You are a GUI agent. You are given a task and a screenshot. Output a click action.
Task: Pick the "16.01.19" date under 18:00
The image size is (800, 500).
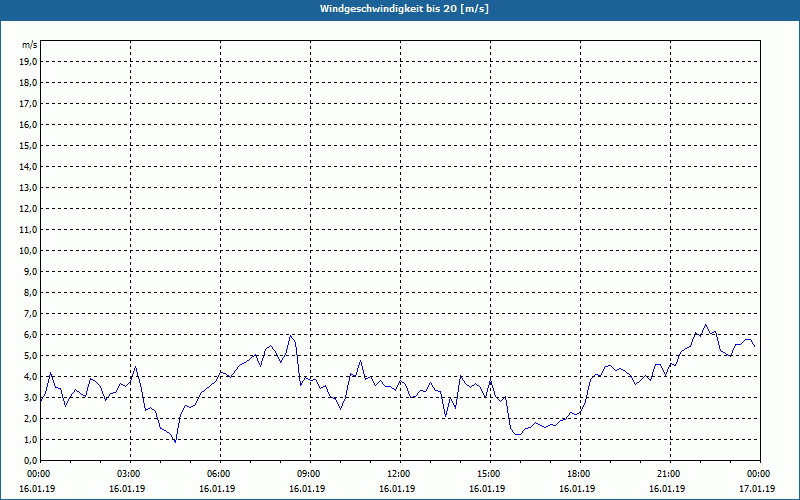click(x=577, y=489)
